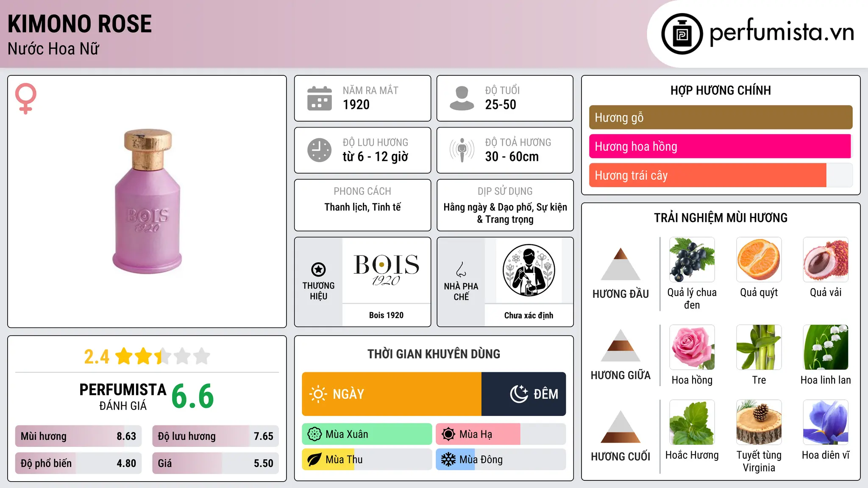The height and width of the screenshot is (488, 868).
Task: Click the Mùa Đông season bar
Action: [501, 460]
